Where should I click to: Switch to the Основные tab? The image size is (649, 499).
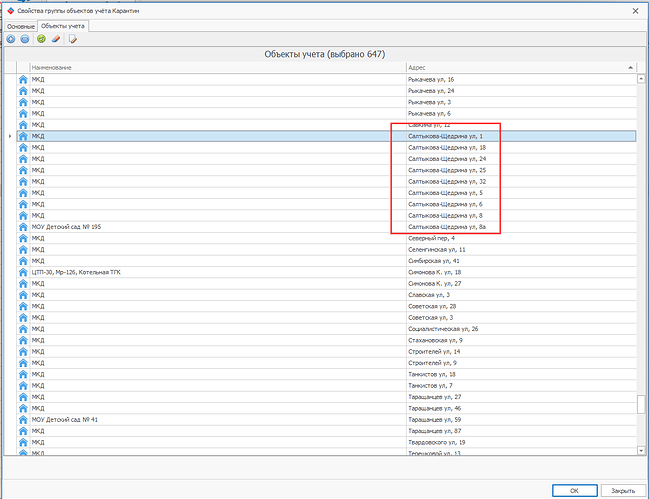[21, 26]
